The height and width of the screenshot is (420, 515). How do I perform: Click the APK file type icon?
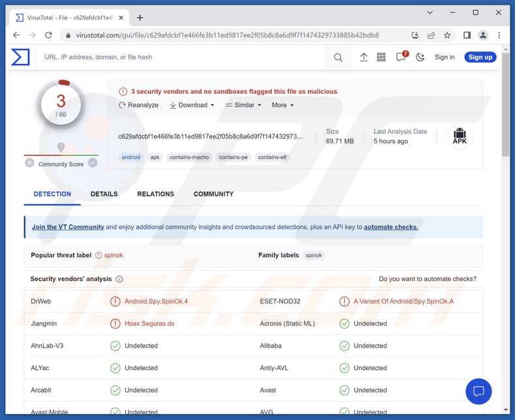[x=460, y=136]
